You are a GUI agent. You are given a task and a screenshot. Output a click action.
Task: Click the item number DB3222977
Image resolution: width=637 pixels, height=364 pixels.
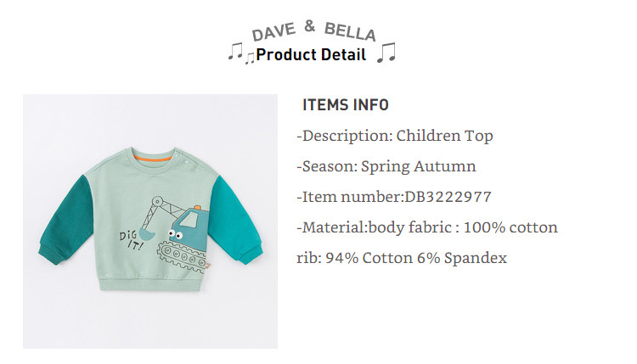pos(448,197)
